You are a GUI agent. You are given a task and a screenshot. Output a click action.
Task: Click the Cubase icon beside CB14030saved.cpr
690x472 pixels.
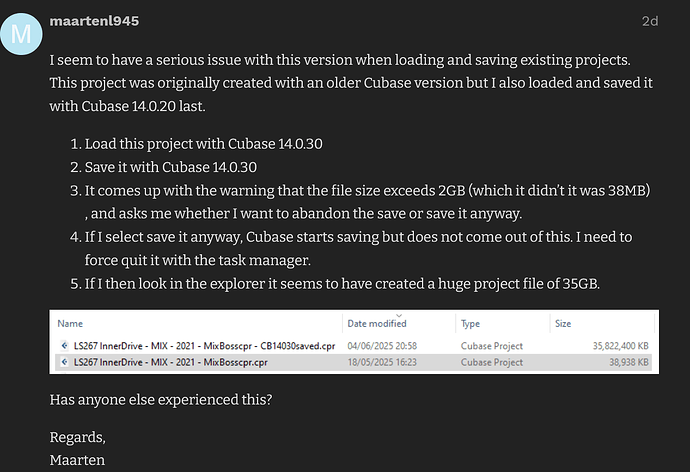65,345
